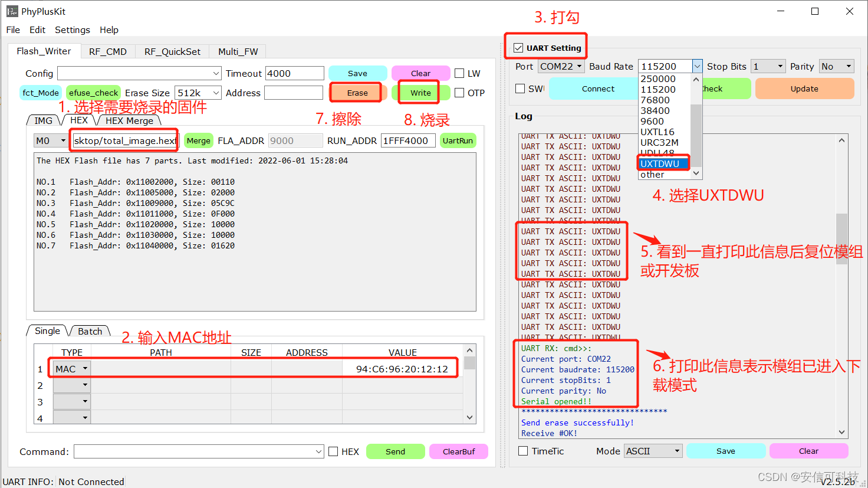Enable the LW checkbox
This screenshot has width=868, height=488.
(x=460, y=73)
